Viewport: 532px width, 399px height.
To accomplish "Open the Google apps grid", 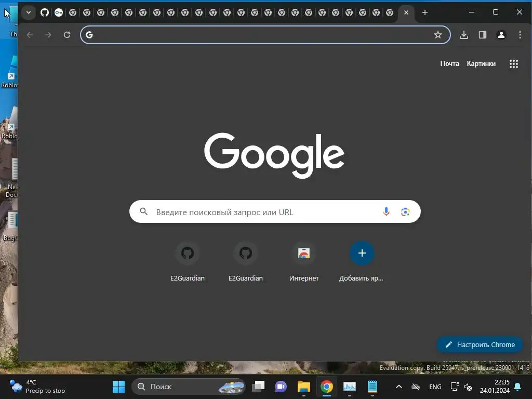I will tap(514, 64).
